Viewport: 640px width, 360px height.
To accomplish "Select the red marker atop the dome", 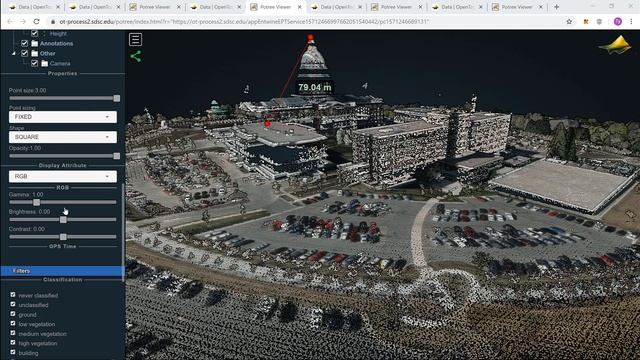I will coord(310,38).
